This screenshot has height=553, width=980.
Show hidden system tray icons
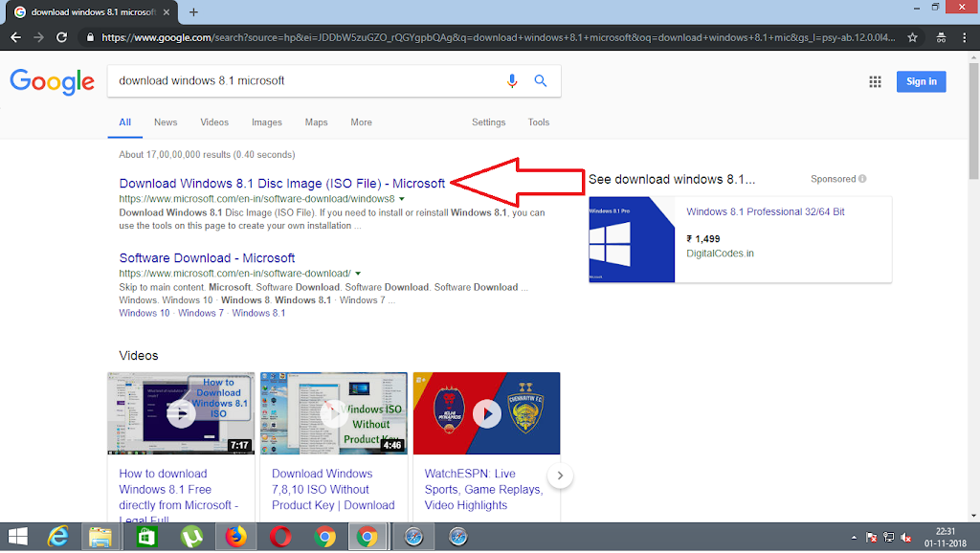pyautogui.click(x=853, y=538)
